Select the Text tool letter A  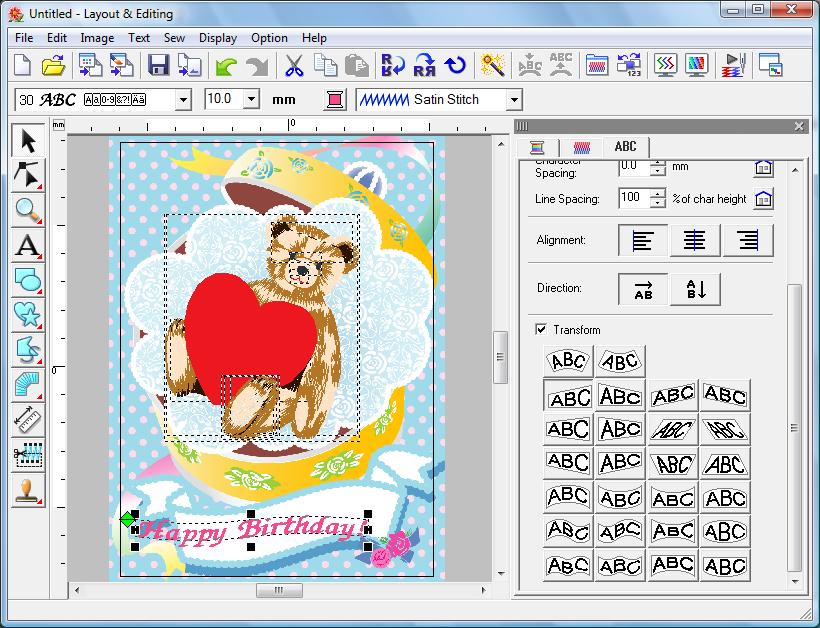point(28,245)
